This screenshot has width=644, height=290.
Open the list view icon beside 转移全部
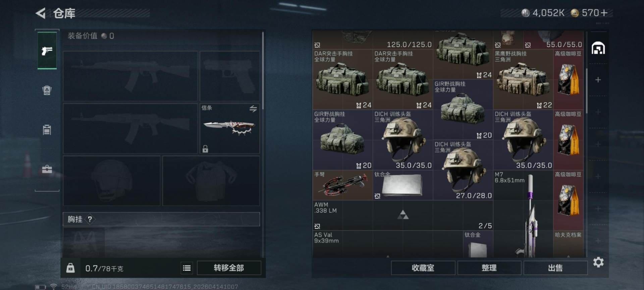click(187, 268)
